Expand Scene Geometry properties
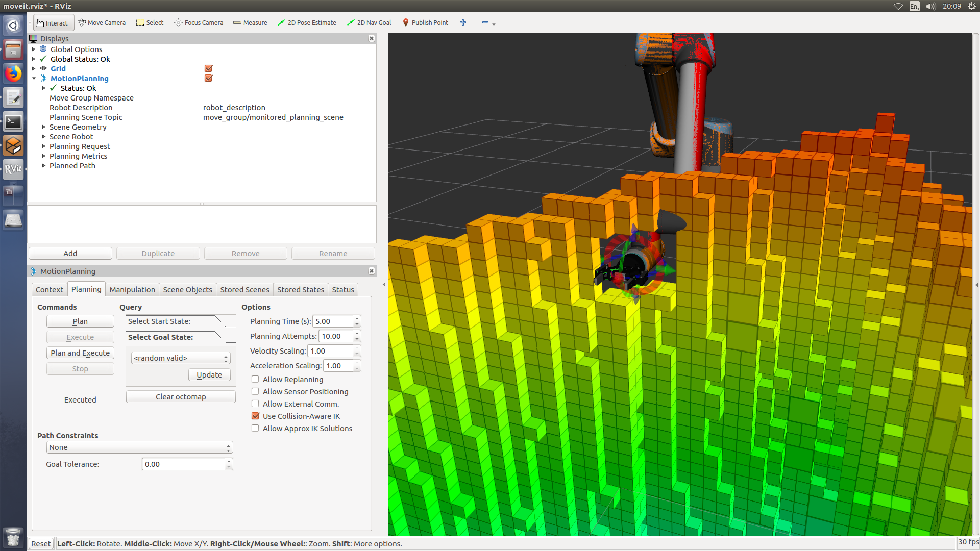980x551 pixels. pyautogui.click(x=44, y=127)
